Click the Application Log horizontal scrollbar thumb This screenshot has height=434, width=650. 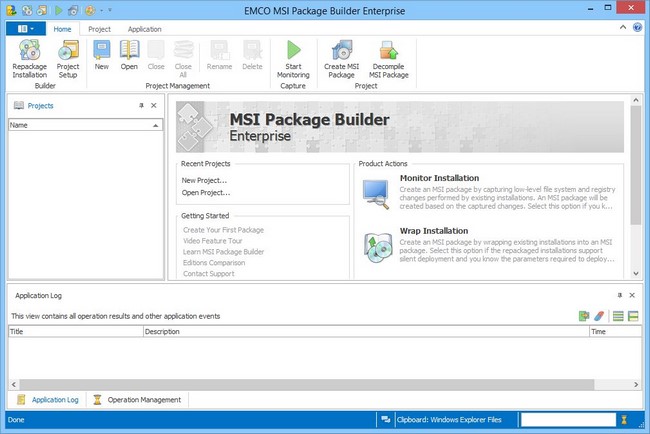[x=307, y=385]
